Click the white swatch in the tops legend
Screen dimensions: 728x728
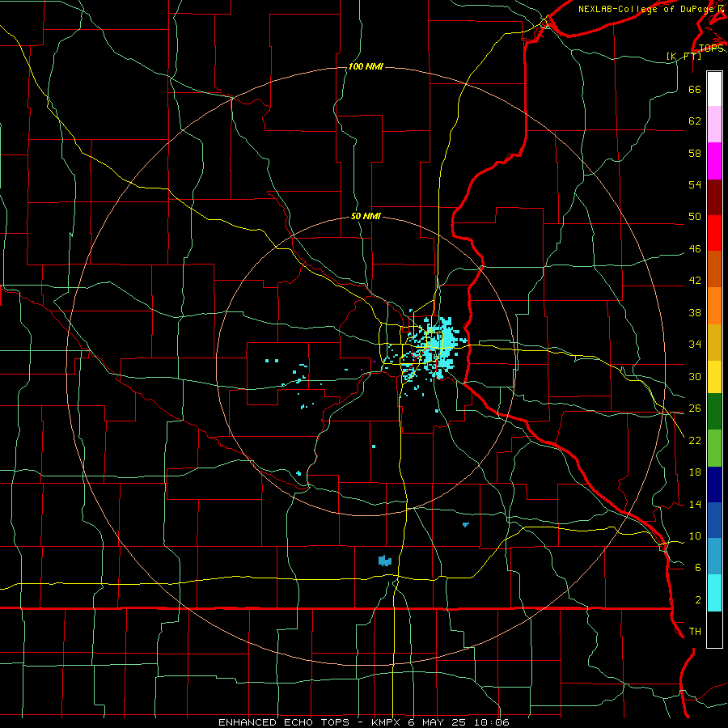click(x=714, y=89)
